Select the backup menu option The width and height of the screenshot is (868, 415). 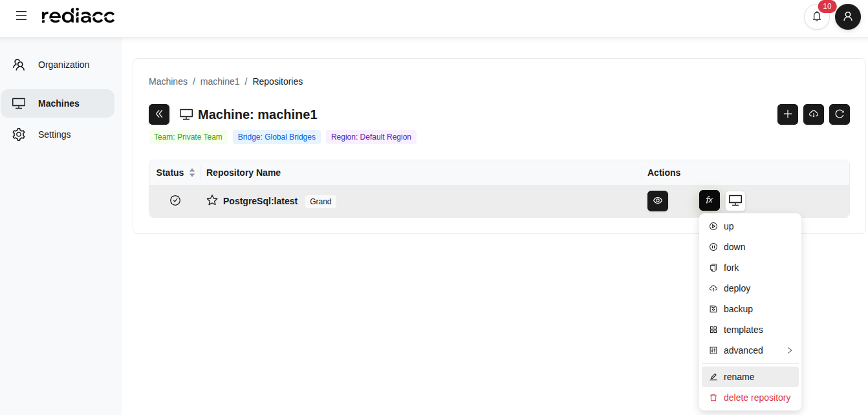(738, 309)
